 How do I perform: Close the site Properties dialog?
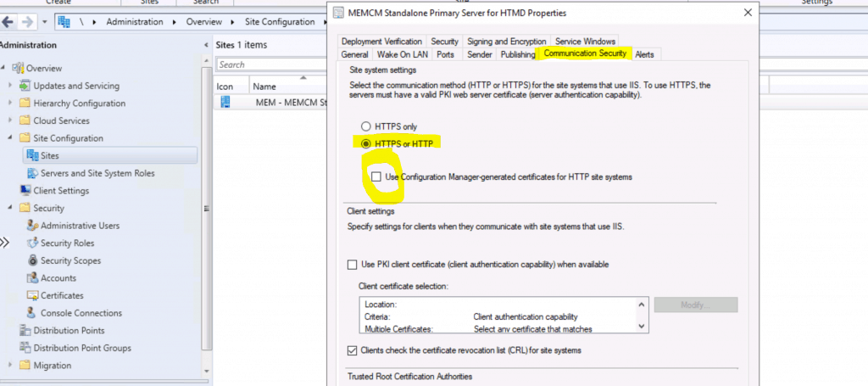pyautogui.click(x=748, y=12)
